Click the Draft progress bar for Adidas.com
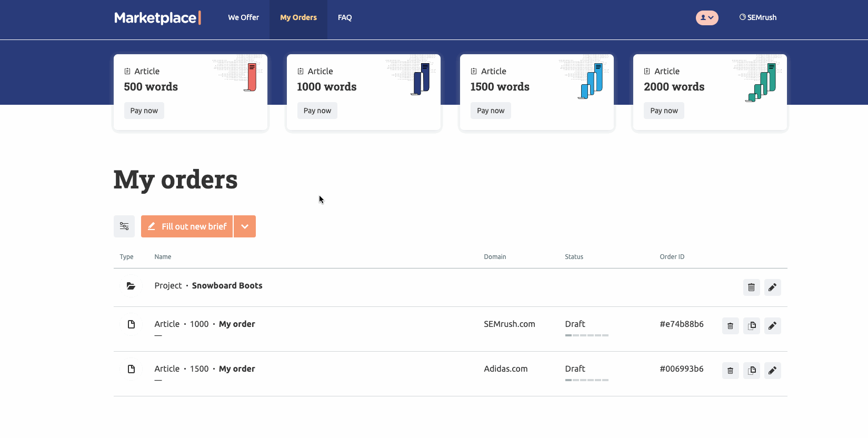The image size is (868, 438). point(586,380)
